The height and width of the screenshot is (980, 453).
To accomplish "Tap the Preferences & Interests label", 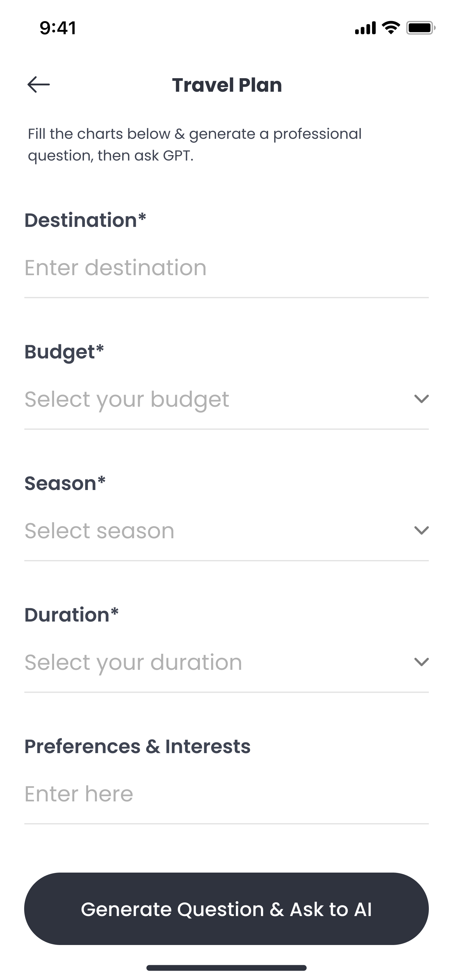I will 137,746.
